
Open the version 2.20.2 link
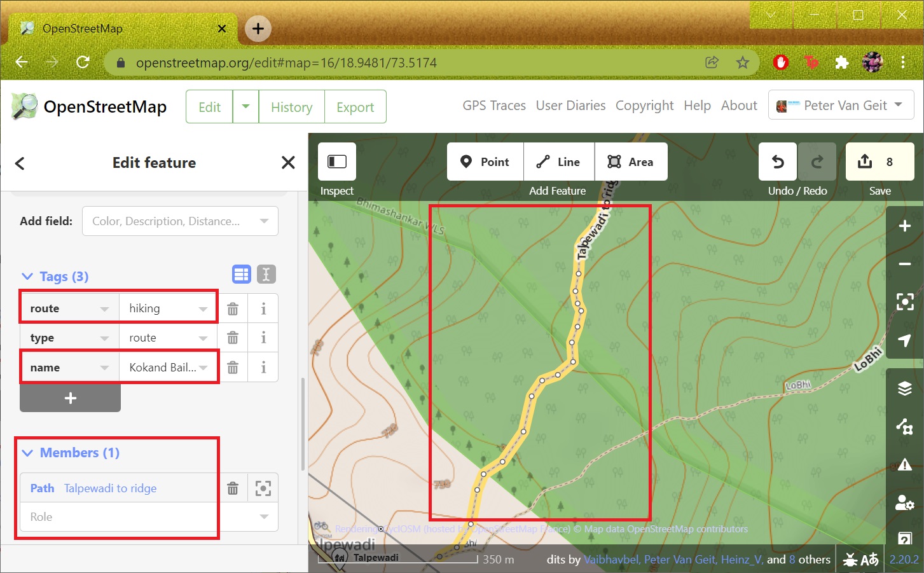click(904, 560)
